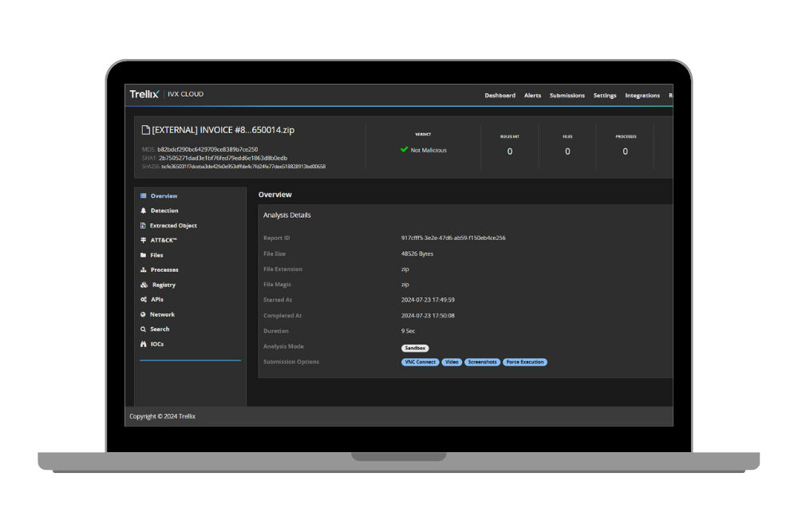Click the Processes count value
The width and height of the screenshot is (798, 532).
(x=626, y=152)
